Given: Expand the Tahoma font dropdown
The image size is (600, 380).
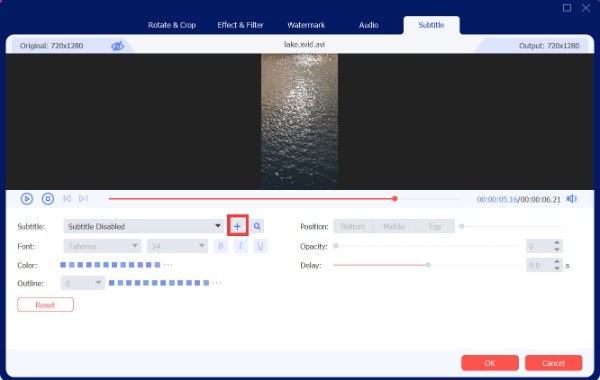Looking at the screenshot, I should tap(102, 246).
